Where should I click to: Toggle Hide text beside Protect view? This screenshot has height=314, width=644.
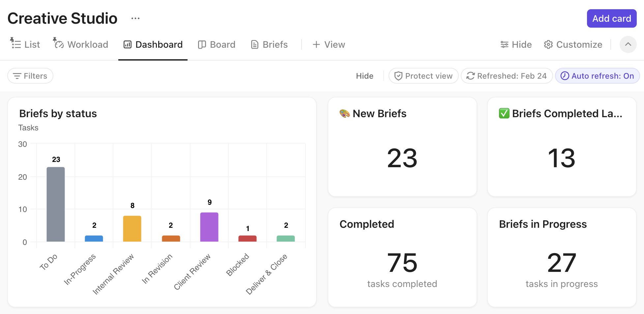tap(365, 76)
